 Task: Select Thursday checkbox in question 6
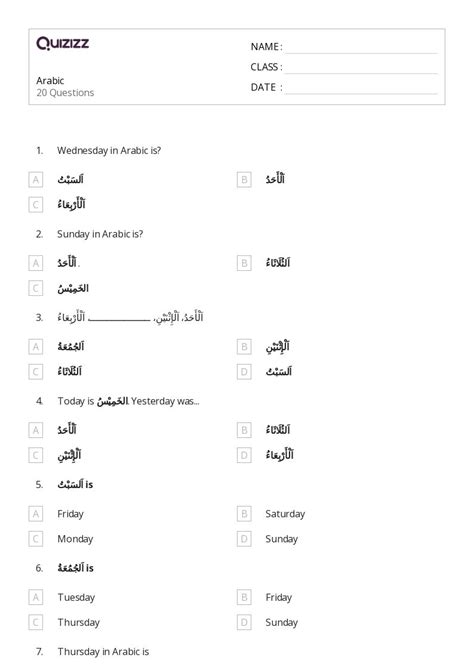click(x=35, y=623)
